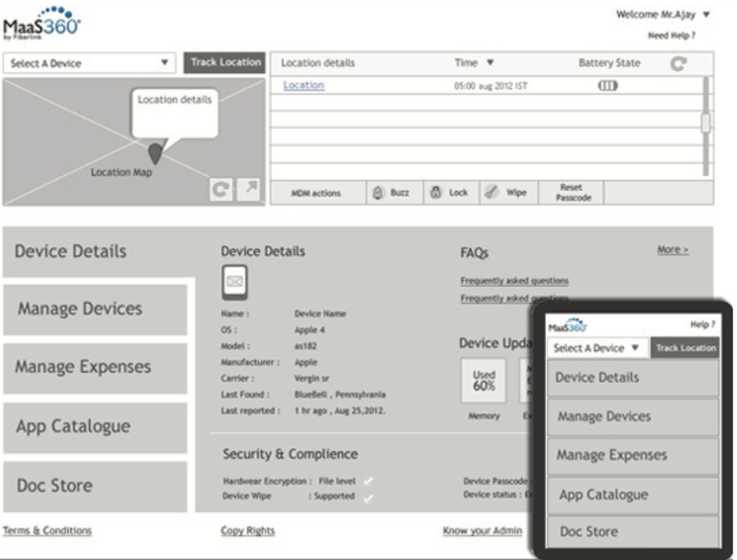Open Doc Store in left sidebar
Image resolution: width=737 pixels, height=560 pixels.
tap(95, 486)
